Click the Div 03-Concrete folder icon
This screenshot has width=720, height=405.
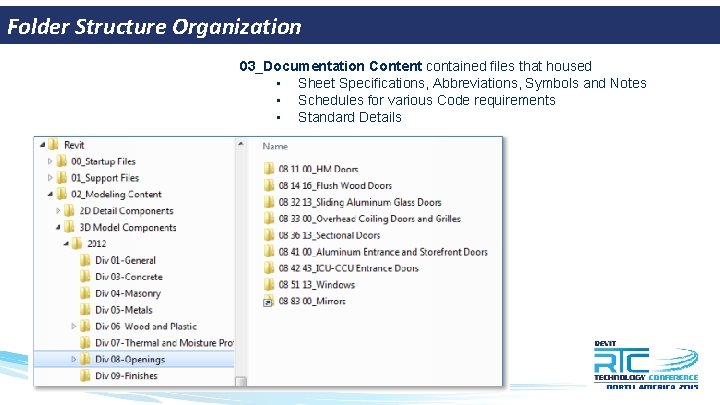pyautogui.click(x=85, y=277)
